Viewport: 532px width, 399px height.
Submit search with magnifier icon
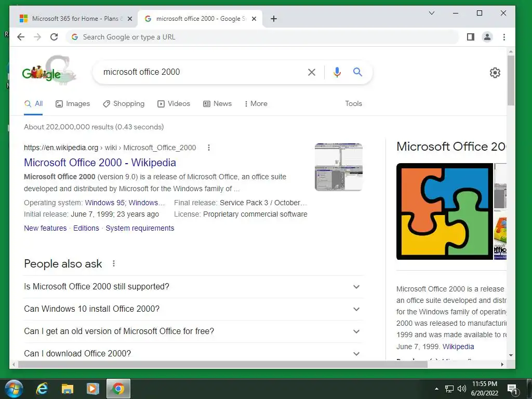click(x=357, y=72)
